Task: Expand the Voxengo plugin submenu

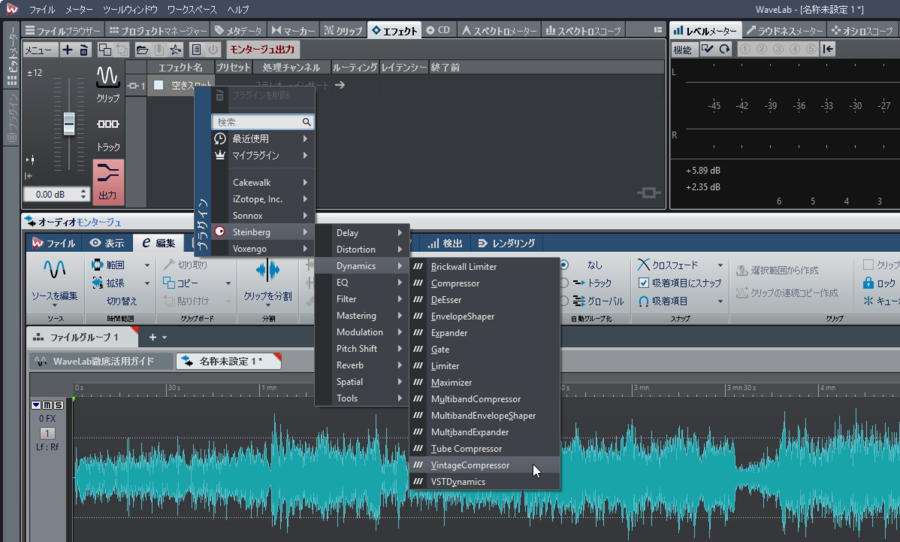Action: (263, 249)
